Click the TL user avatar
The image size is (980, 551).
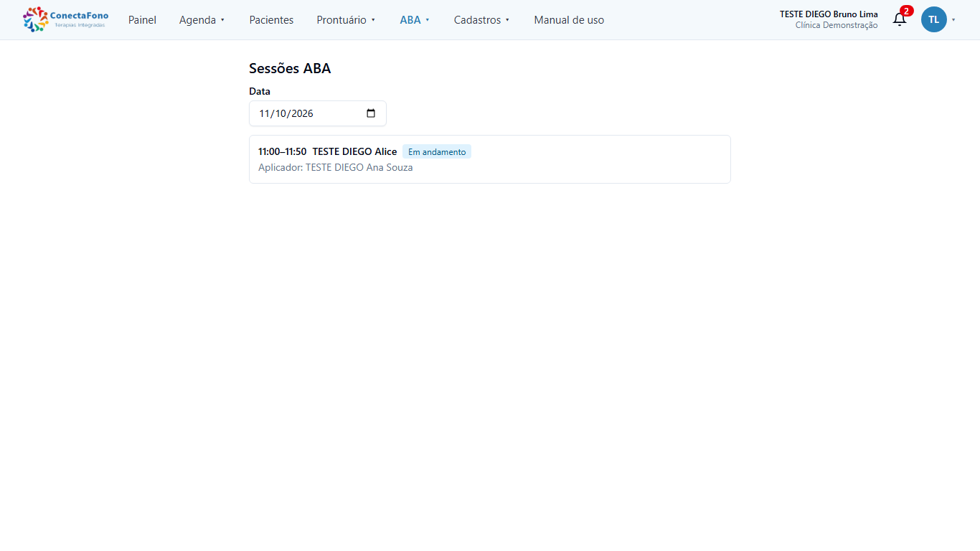[933, 19]
